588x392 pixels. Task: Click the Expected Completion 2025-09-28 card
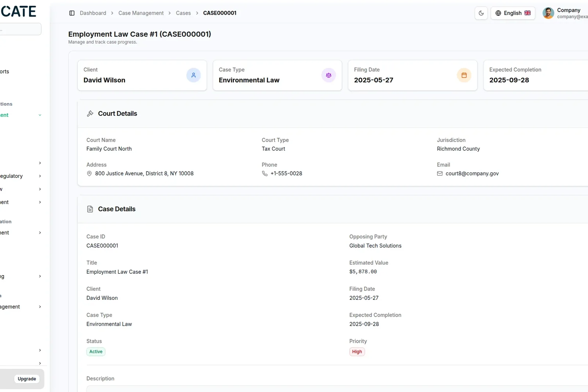coord(536,75)
